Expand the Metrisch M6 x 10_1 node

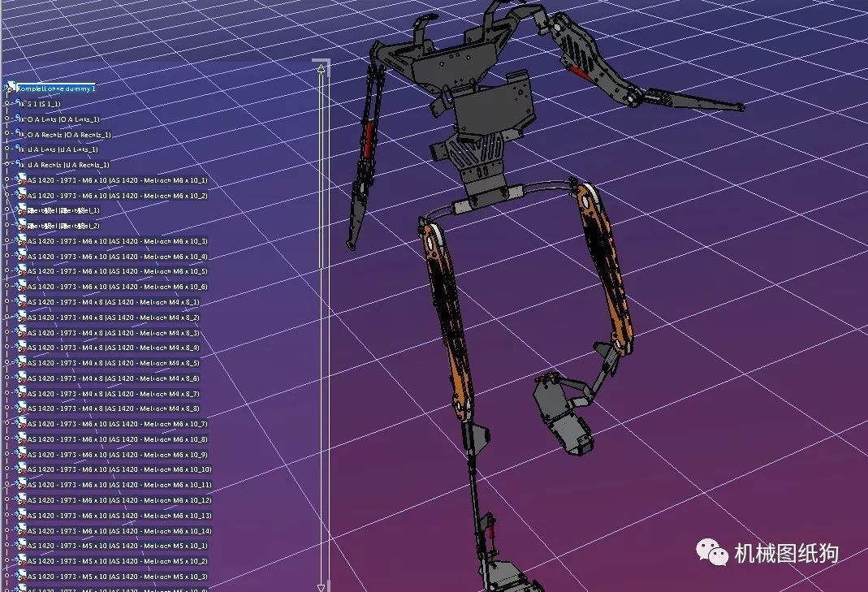click(7, 179)
